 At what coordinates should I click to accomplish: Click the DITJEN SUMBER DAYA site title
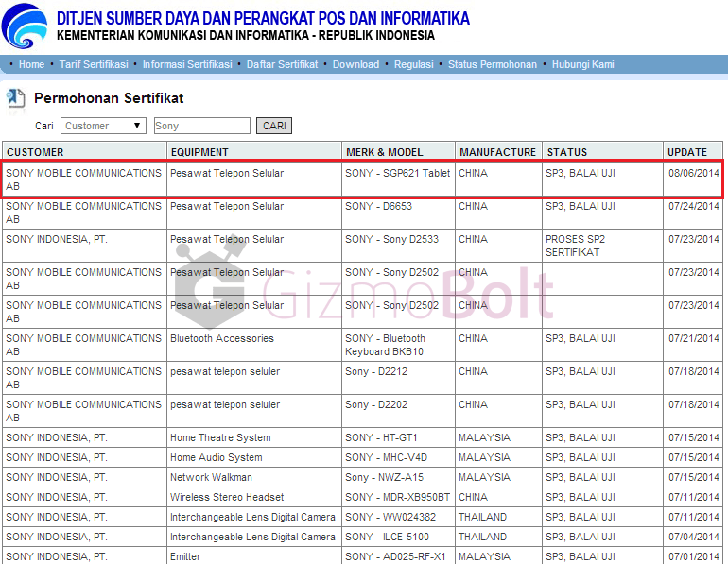point(263,19)
